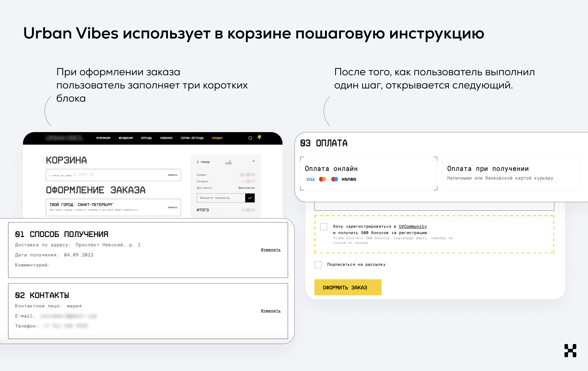Open the СКИДКИ menu item
This screenshot has width=588, height=371.
pos(217,138)
